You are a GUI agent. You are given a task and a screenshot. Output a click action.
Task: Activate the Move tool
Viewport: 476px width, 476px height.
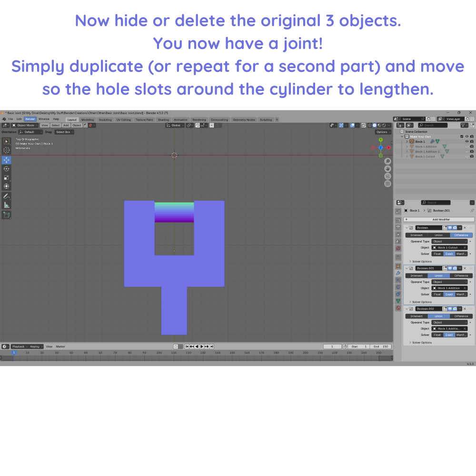coord(6,160)
